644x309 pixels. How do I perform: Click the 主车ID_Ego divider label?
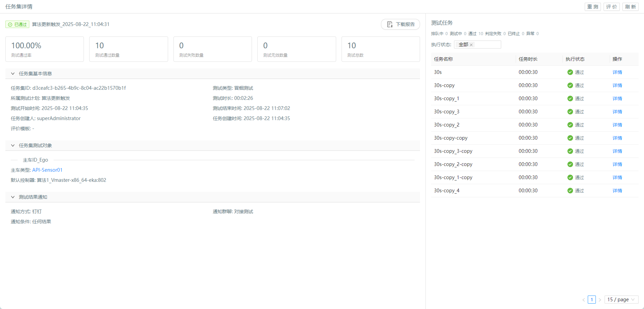tap(36, 160)
